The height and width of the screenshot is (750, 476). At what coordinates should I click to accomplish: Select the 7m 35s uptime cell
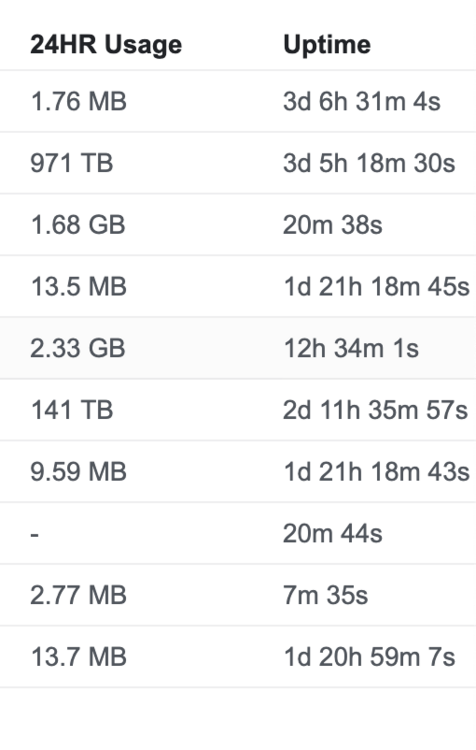(325, 595)
